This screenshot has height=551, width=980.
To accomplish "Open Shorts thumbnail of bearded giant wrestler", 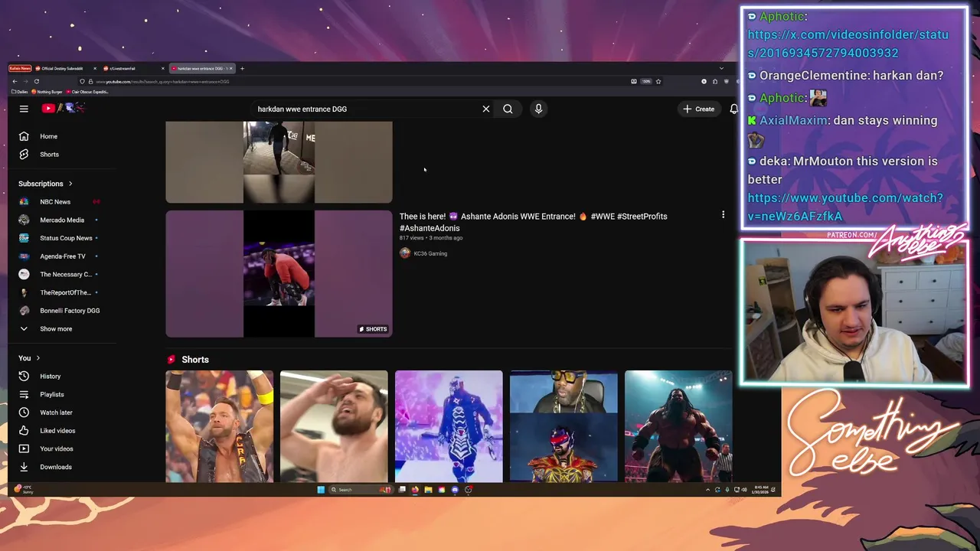I will click(678, 426).
